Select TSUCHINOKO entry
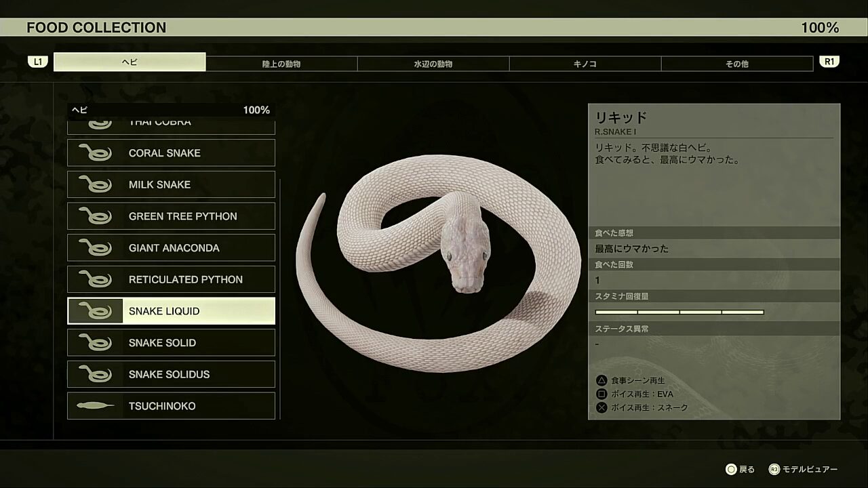This screenshot has width=868, height=488. 171,406
